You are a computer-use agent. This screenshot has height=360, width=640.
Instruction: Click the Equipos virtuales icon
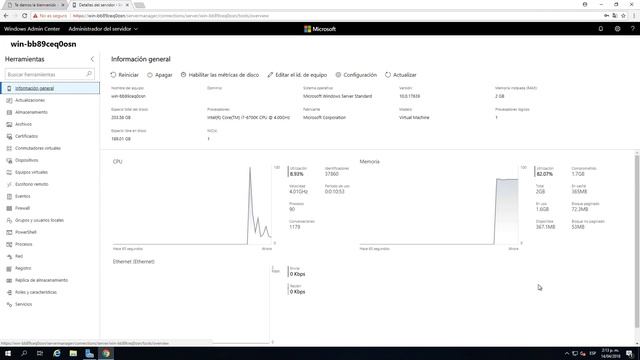point(9,172)
